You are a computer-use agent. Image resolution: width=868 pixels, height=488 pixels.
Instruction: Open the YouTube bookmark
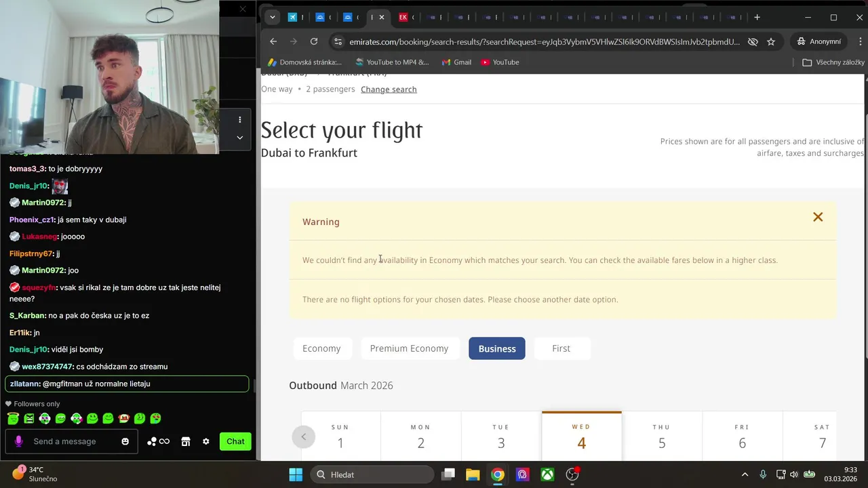pyautogui.click(x=500, y=62)
